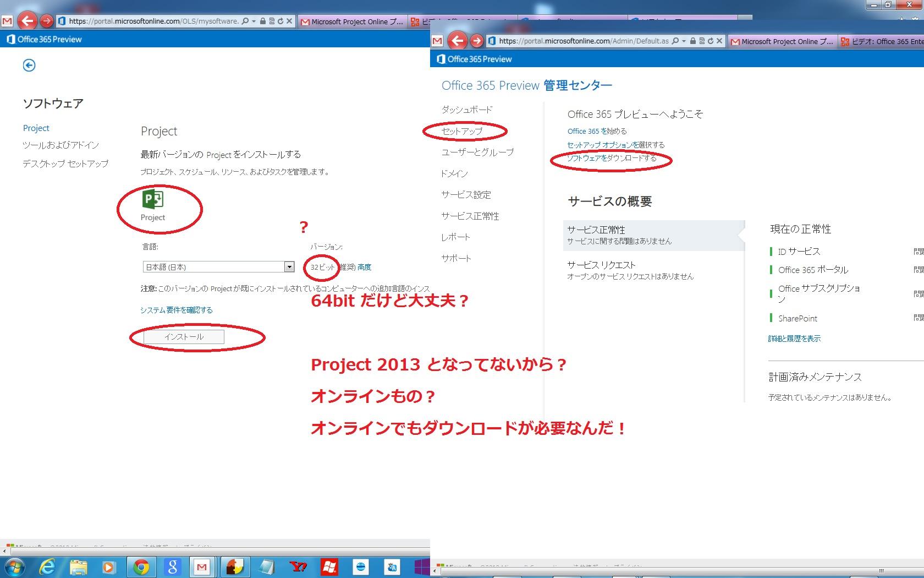Click ID サービス in current health list
924x578 pixels.
[799, 252]
